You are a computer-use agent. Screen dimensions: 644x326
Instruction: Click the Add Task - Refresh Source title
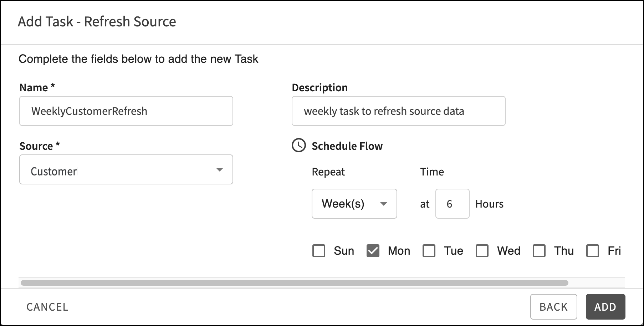pos(97,22)
